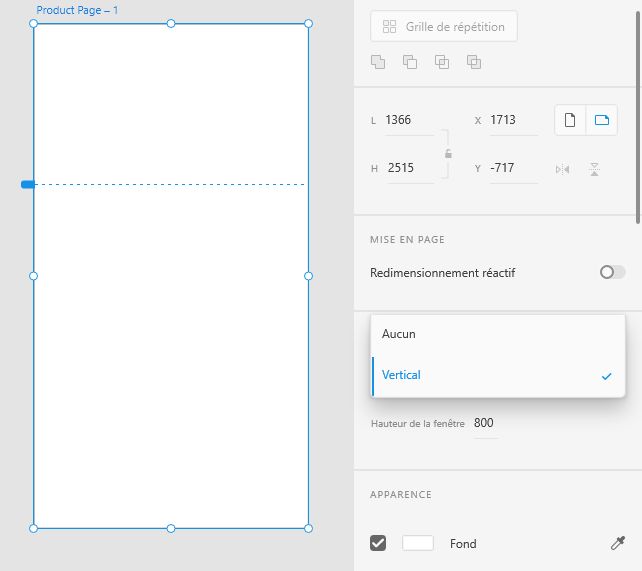642x571 pixels.
Task: Apply the Intersect boolean operation icon
Action: [442, 62]
